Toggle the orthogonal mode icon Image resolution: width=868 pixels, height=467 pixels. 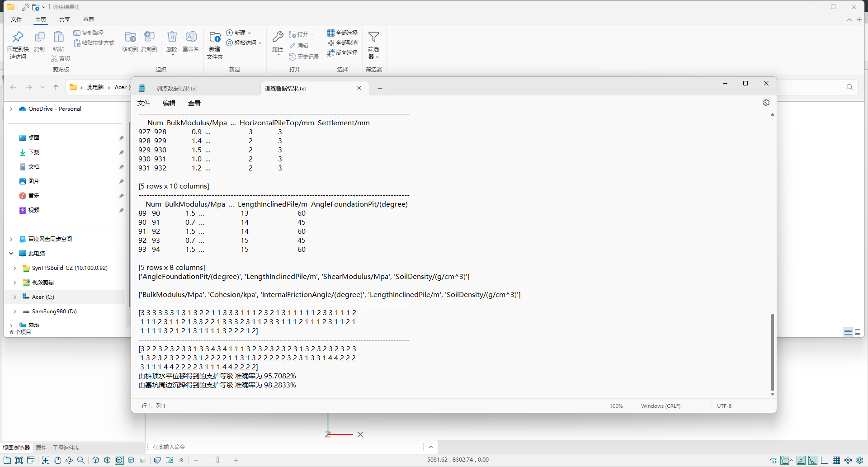point(825,460)
